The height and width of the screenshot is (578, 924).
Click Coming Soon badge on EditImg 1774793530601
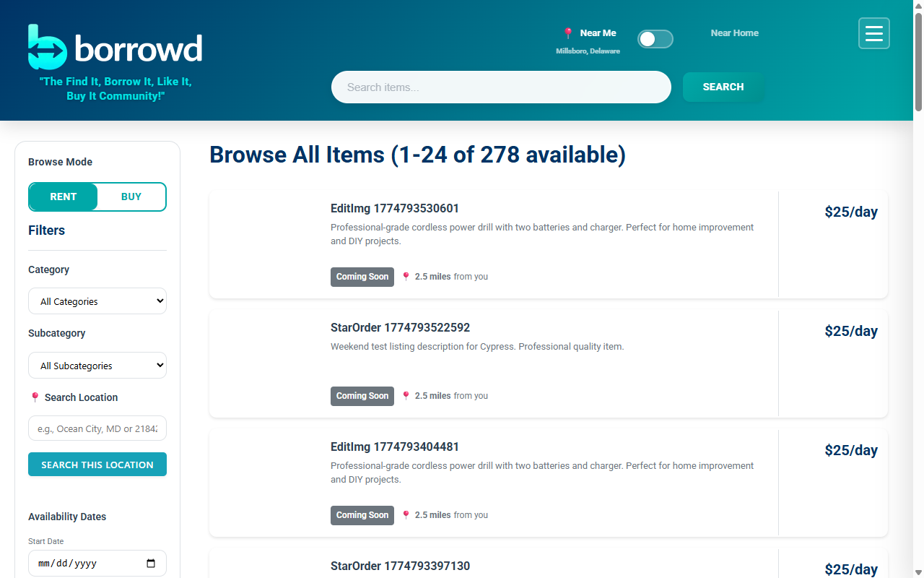tap(362, 277)
